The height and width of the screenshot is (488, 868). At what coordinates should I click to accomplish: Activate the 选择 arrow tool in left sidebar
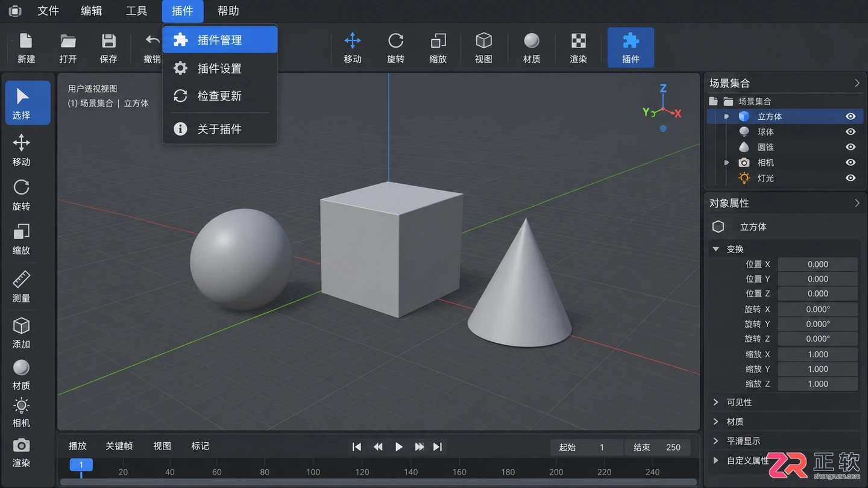tap(28, 103)
